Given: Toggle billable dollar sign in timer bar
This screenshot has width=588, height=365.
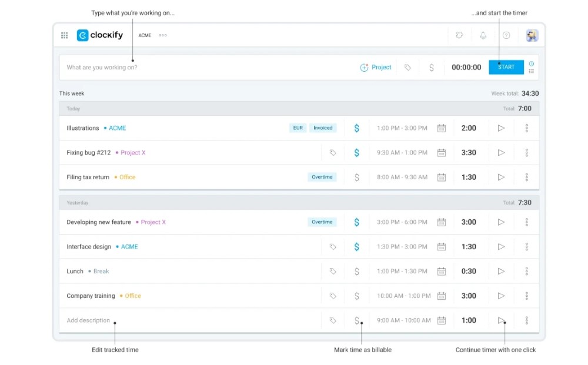Looking at the screenshot, I should (x=432, y=68).
